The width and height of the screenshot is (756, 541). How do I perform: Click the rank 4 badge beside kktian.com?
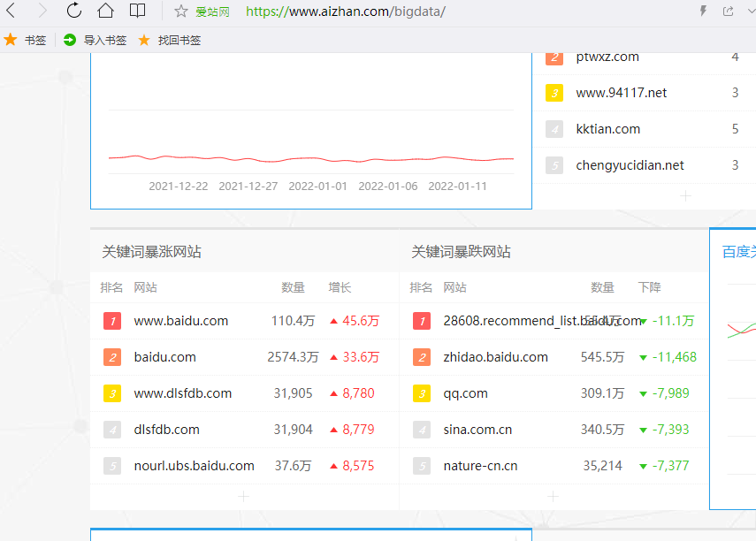click(x=554, y=129)
